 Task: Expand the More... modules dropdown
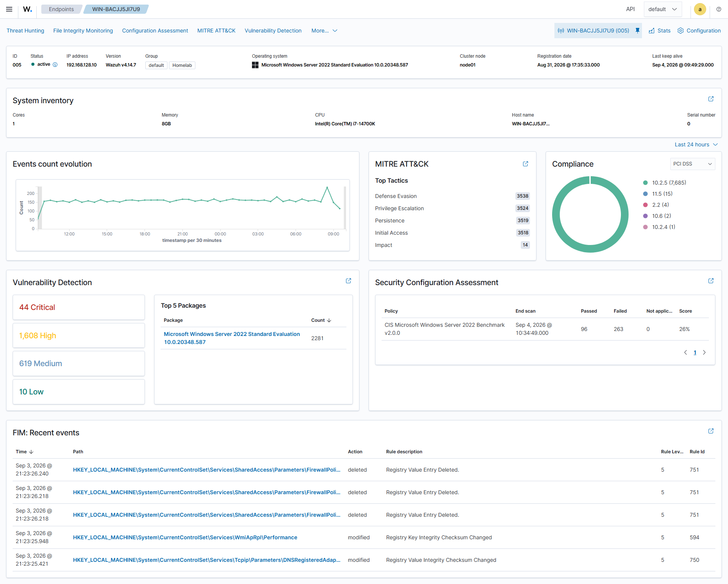[x=324, y=31]
